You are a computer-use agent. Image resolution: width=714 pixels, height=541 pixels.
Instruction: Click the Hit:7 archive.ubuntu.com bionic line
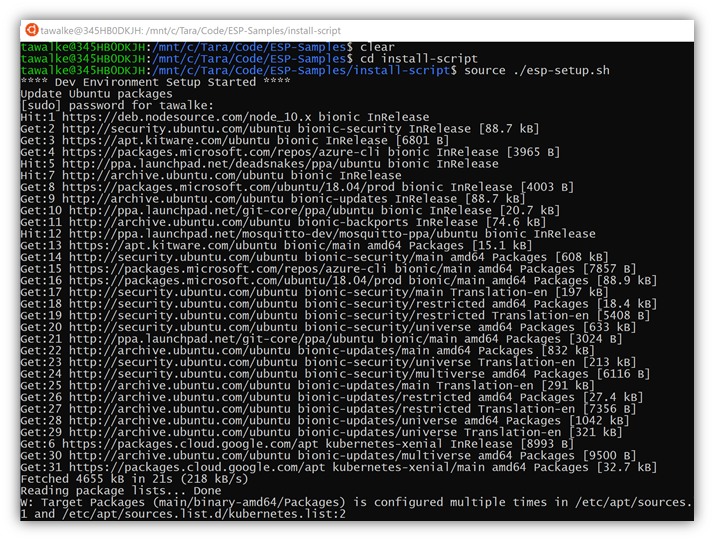point(211,175)
